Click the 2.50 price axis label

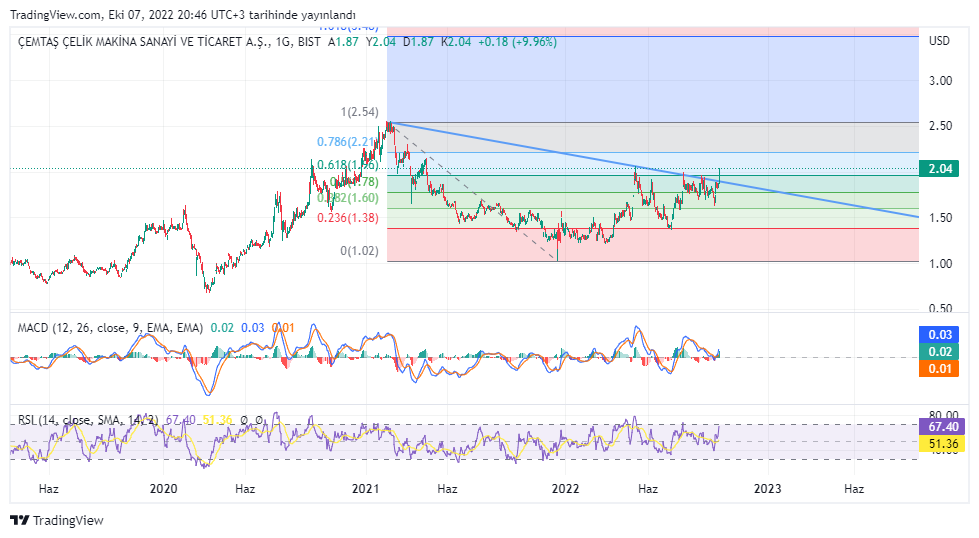click(x=940, y=126)
